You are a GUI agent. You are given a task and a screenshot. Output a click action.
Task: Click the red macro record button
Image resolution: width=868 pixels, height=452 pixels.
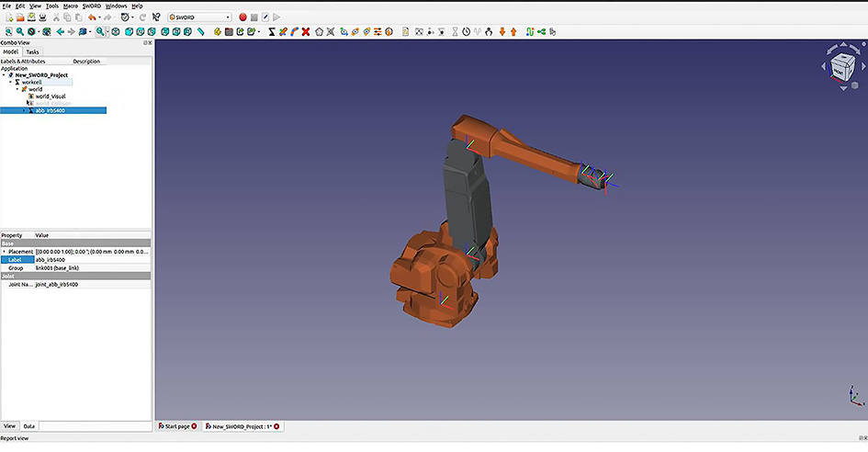pos(243,17)
